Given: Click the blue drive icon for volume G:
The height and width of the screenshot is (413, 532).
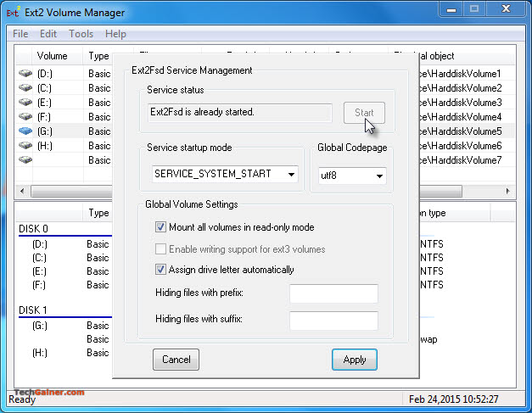Looking at the screenshot, I should pos(25,131).
